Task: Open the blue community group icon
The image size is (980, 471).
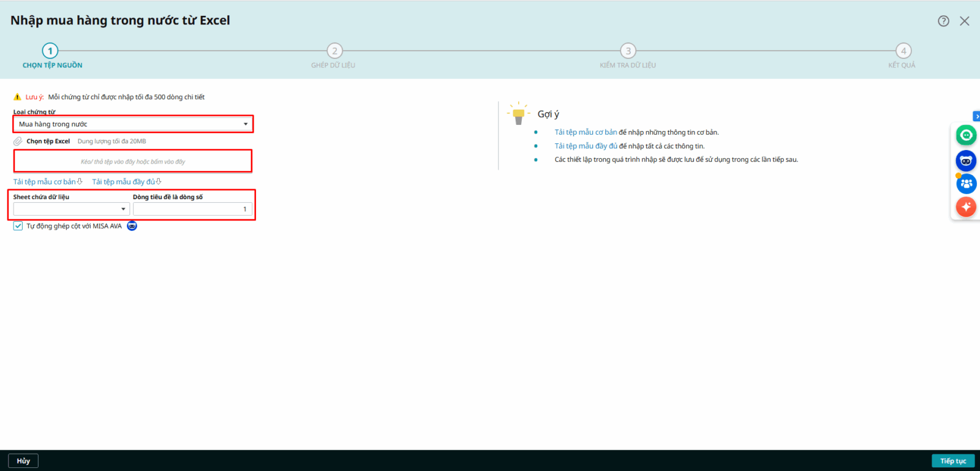Action: coord(966,184)
